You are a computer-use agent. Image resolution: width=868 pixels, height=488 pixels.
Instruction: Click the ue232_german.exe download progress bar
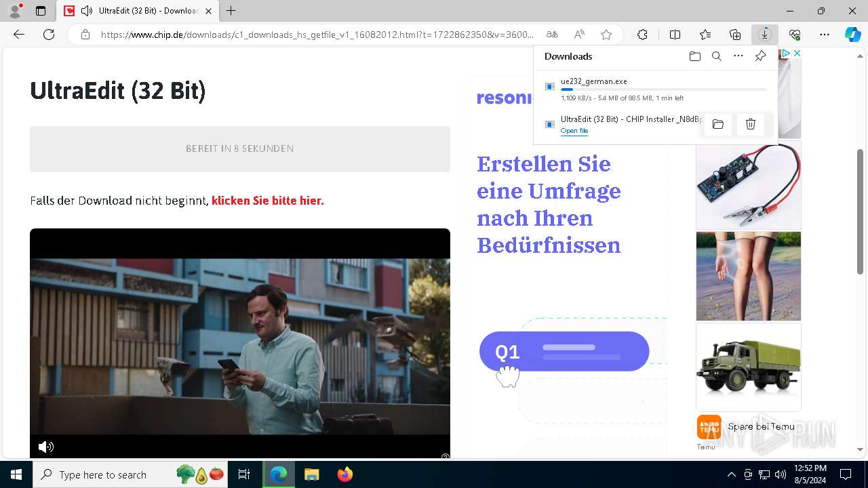point(664,89)
